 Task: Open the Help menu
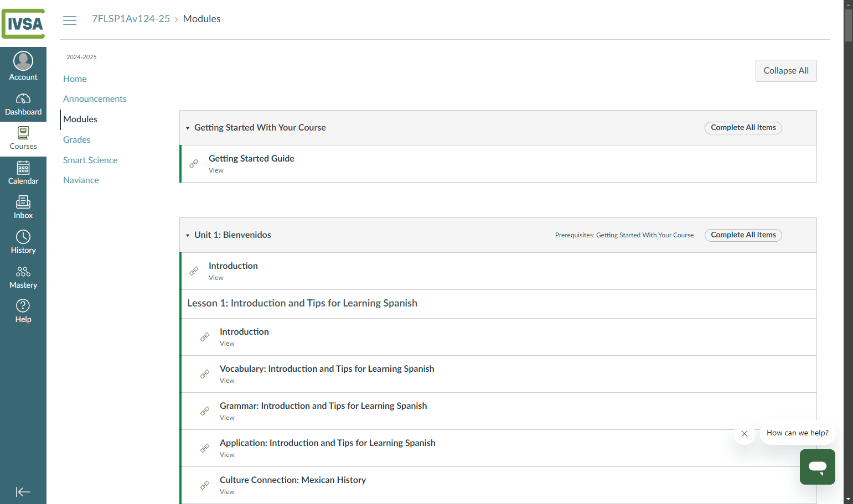point(23,312)
